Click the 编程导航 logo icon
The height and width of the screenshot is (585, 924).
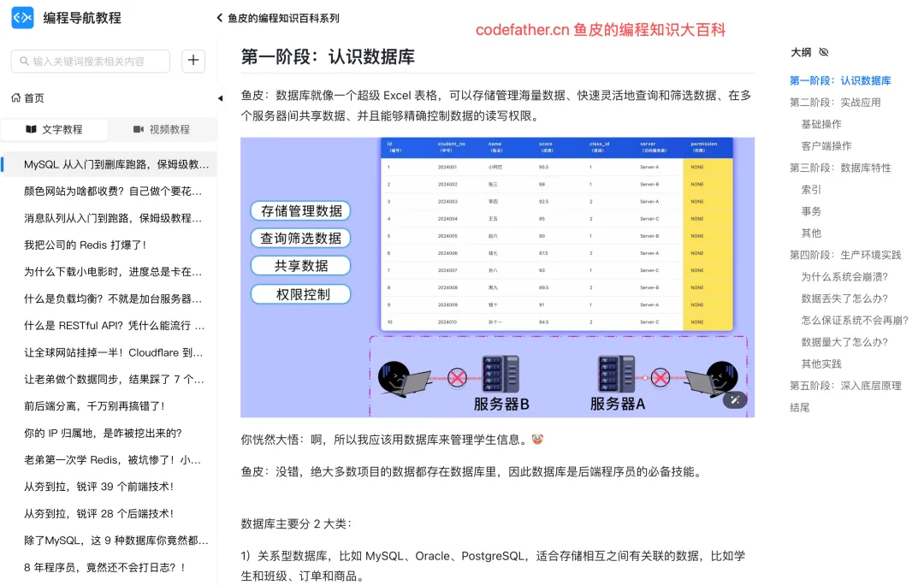point(22,18)
